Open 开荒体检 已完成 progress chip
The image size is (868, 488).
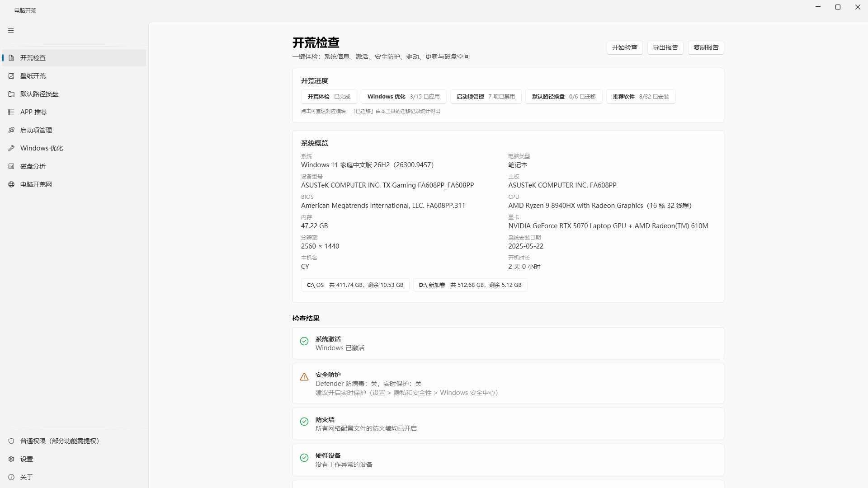[329, 97]
